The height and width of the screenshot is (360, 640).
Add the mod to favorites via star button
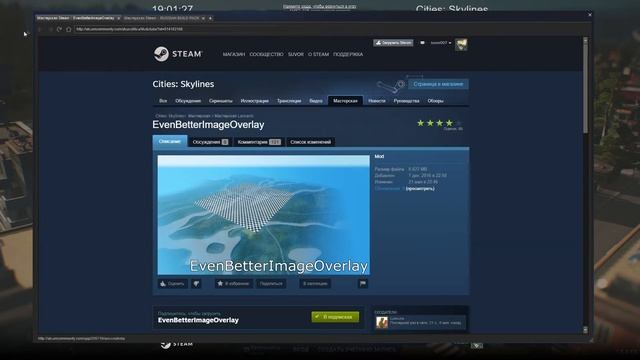click(233, 284)
